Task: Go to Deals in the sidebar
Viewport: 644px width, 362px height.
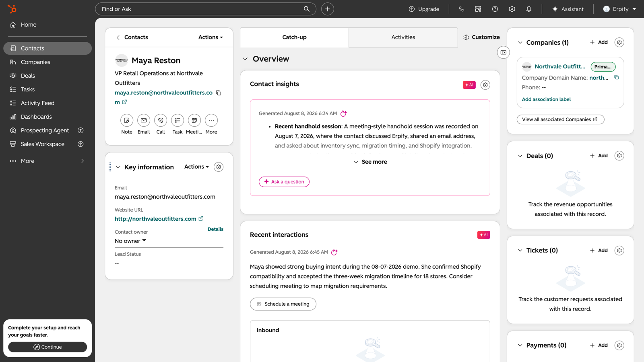Action: (47, 76)
